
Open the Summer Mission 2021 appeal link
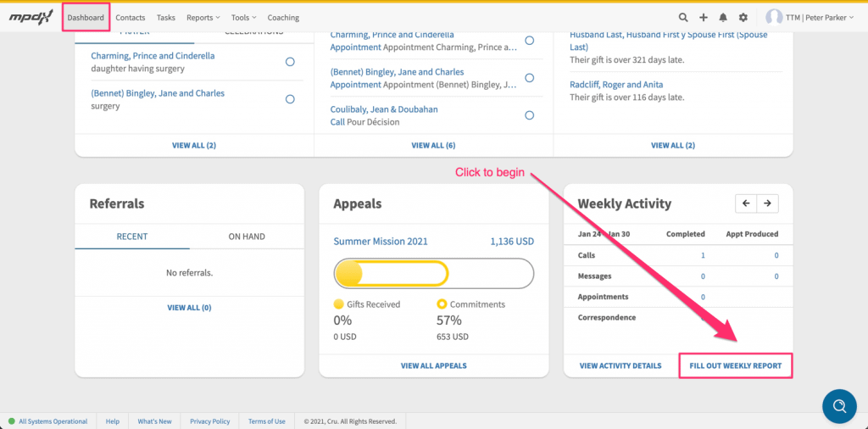pos(381,242)
